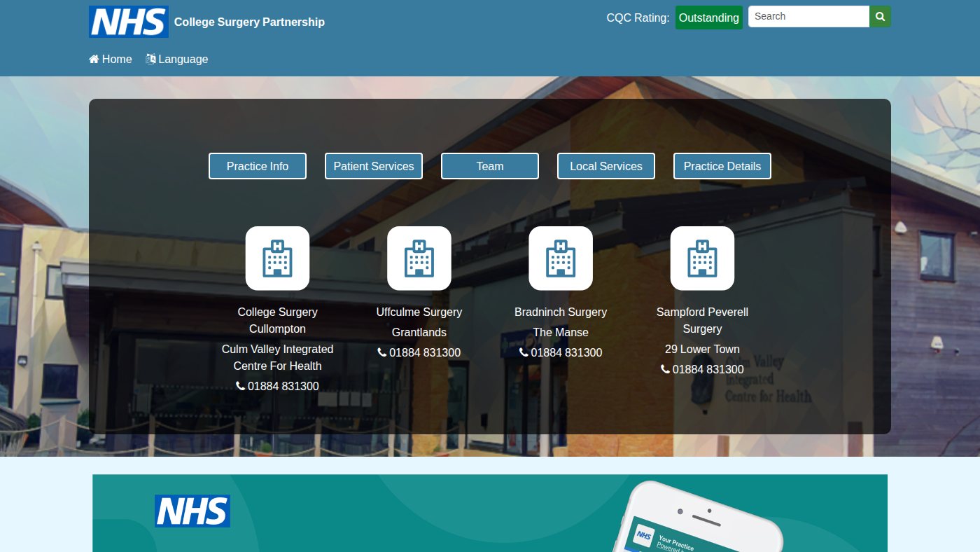This screenshot has width=980, height=552.
Task: Open Bradninch Surgery building icon
Action: tap(561, 258)
